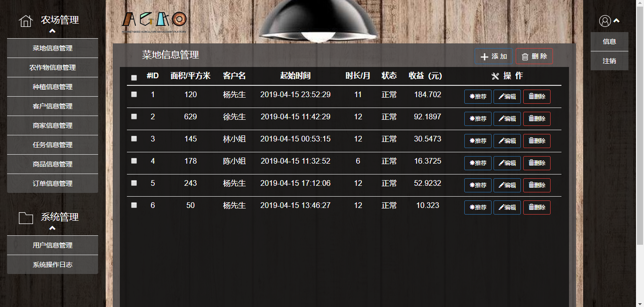The height and width of the screenshot is (307, 644).
Task: Click the wrench tools icon in 操作 header
Action: 495,76
